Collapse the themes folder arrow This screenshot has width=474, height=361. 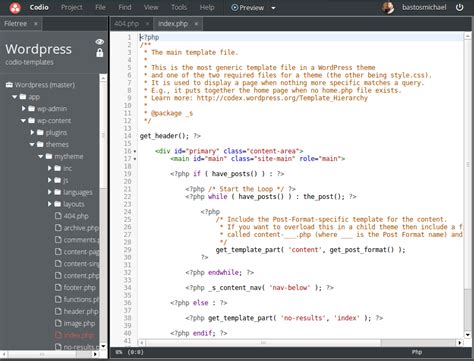(32, 145)
